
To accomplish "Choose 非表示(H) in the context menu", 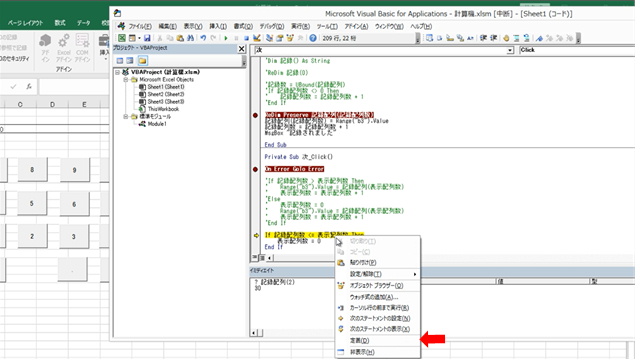I will pos(378,352).
